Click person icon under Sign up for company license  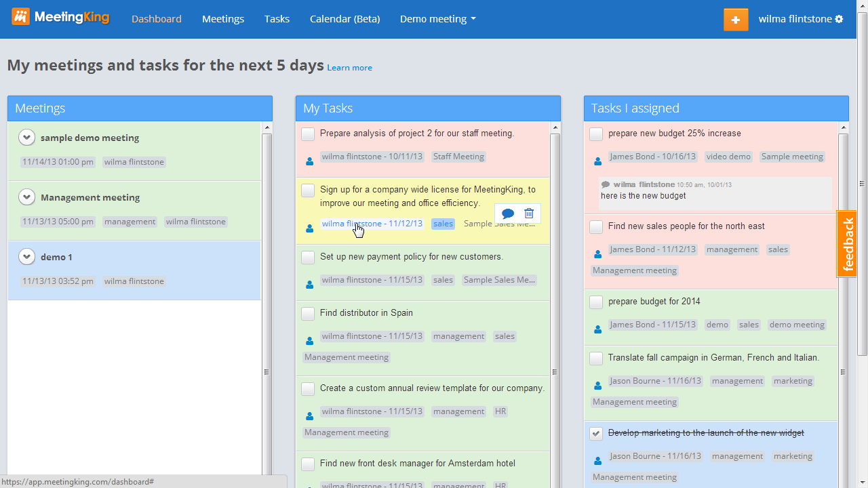(x=310, y=228)
